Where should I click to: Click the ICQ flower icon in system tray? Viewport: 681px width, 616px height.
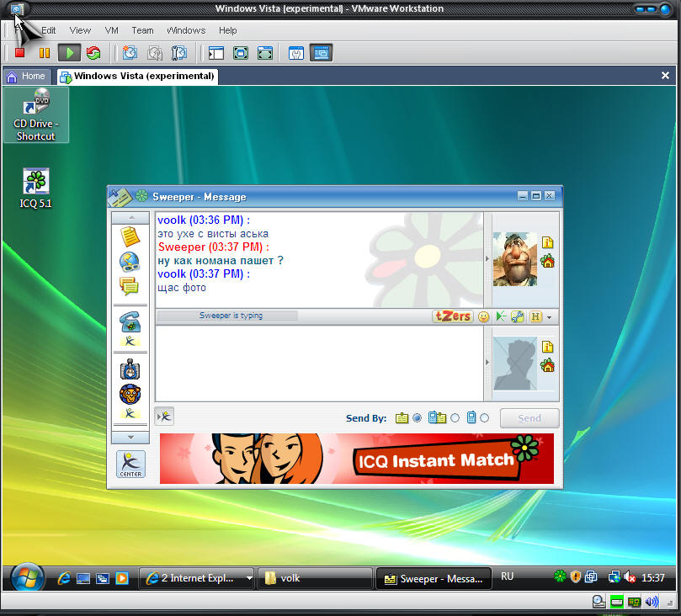560,576
